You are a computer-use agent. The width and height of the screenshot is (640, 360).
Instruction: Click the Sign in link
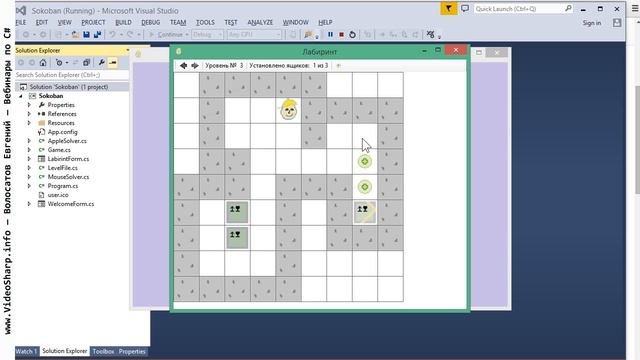pos(592,23)
